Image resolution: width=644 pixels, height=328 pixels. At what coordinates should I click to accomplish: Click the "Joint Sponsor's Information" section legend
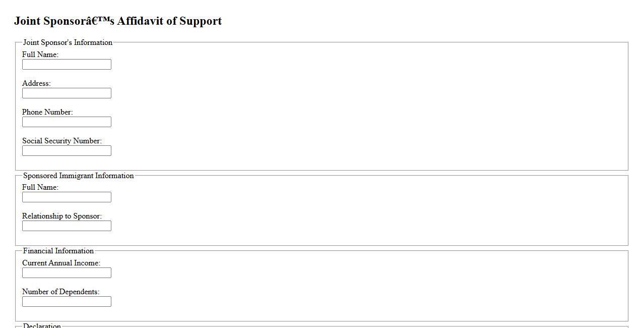click(x=68, y=42)
